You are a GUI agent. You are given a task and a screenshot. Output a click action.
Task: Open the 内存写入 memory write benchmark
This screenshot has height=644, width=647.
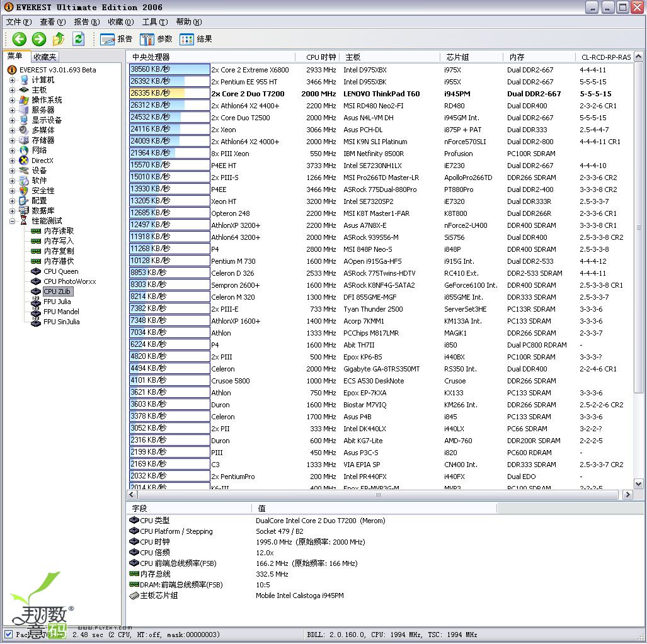[x=59, y=240]
